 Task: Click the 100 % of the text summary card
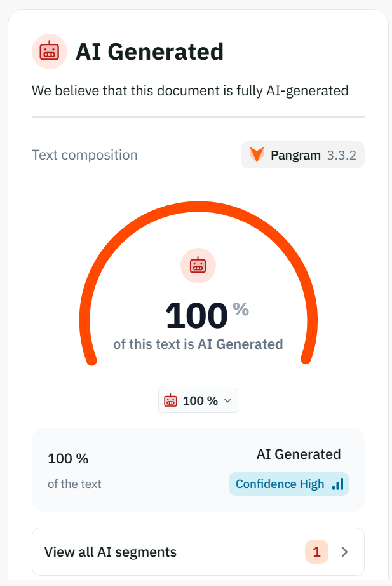pyautogui.click(x=198, y=470)
